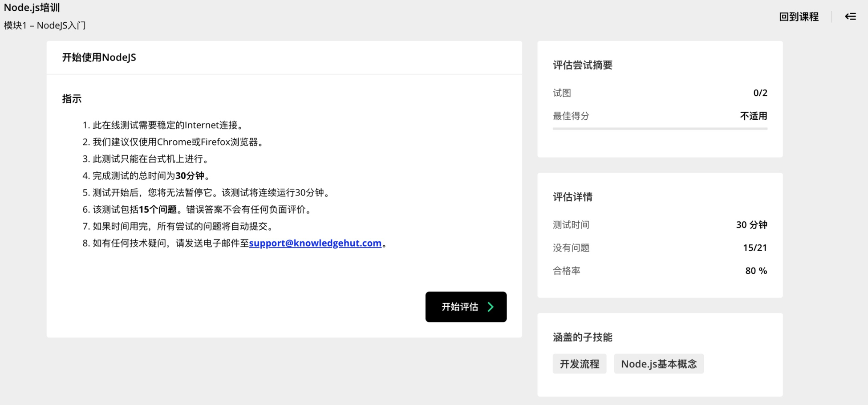Select the 开发流程 skill tag
This screenshot has width=868, height=406.
pyautogui.click(x=579, y=364)
